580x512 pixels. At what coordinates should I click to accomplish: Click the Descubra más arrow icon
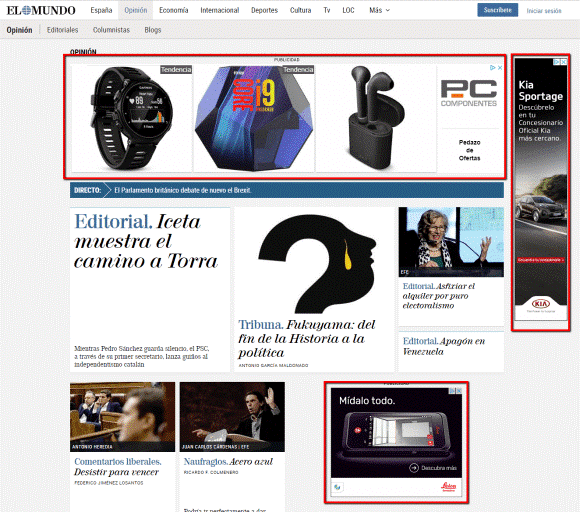click(x=414, y=468)
